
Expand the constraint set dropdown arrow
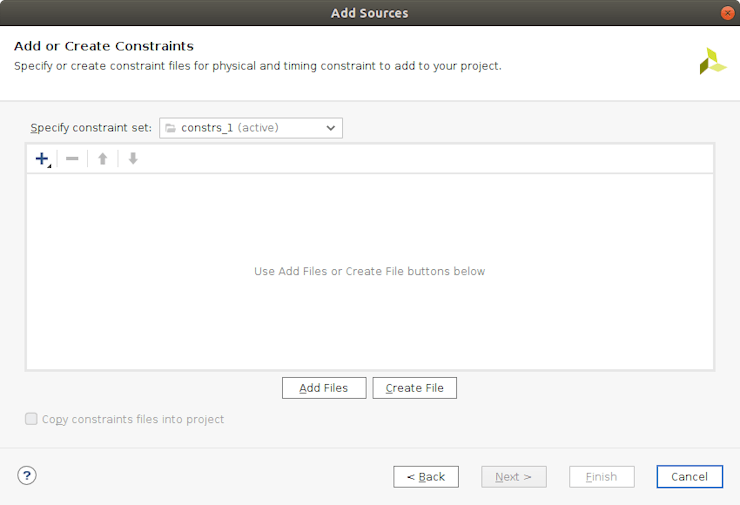pyautogui.click(x=331, y=128)
